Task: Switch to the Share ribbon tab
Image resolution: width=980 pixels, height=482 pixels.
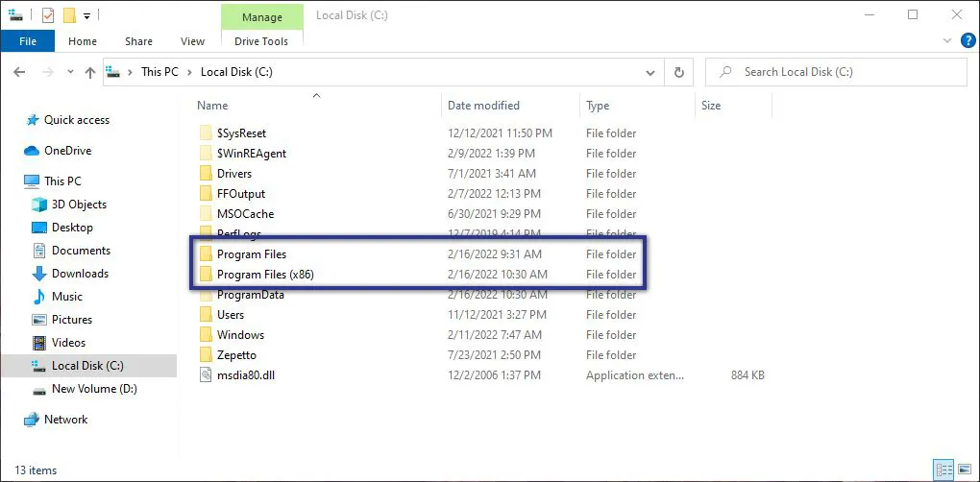Action: (x=138, y=41)
